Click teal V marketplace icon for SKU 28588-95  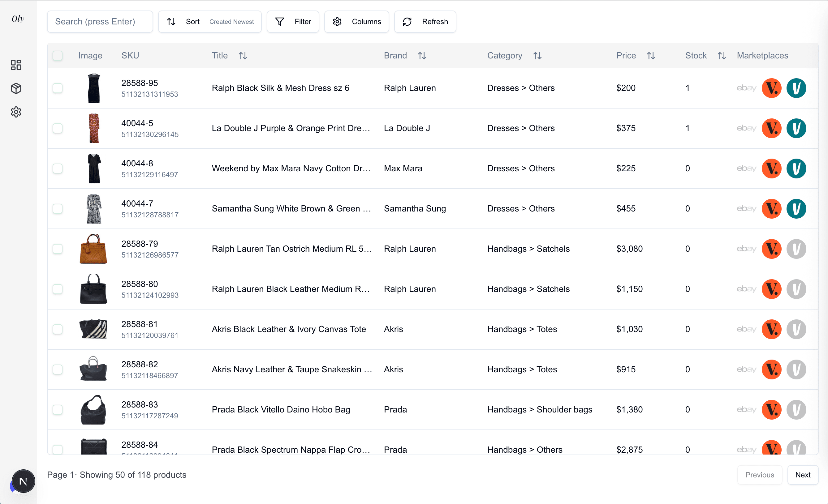[796, 88]
